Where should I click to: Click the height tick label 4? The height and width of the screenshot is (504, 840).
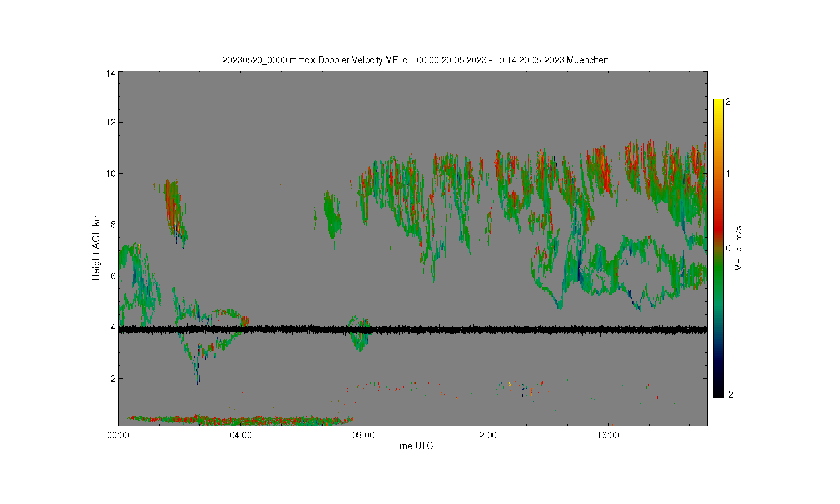tap(114, 327)
